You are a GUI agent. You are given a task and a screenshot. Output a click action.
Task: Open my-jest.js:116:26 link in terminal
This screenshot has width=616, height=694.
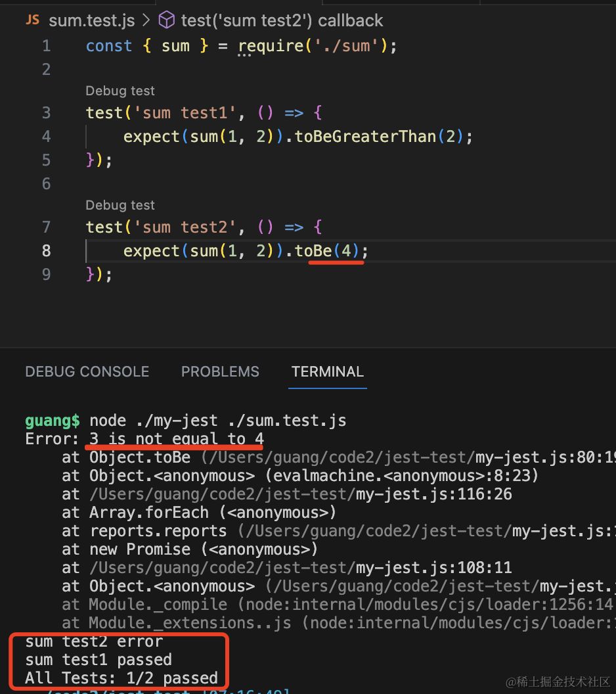click(x=433, y=494)
